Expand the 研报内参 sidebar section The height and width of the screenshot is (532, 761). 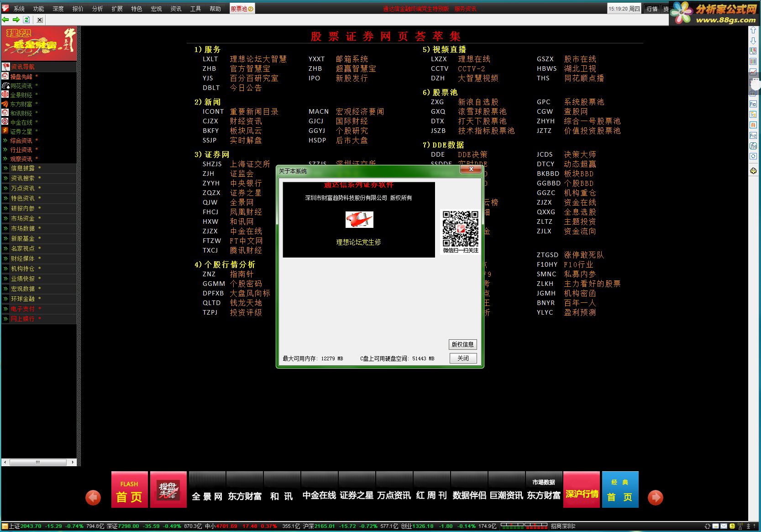click(x=39, y=208)
